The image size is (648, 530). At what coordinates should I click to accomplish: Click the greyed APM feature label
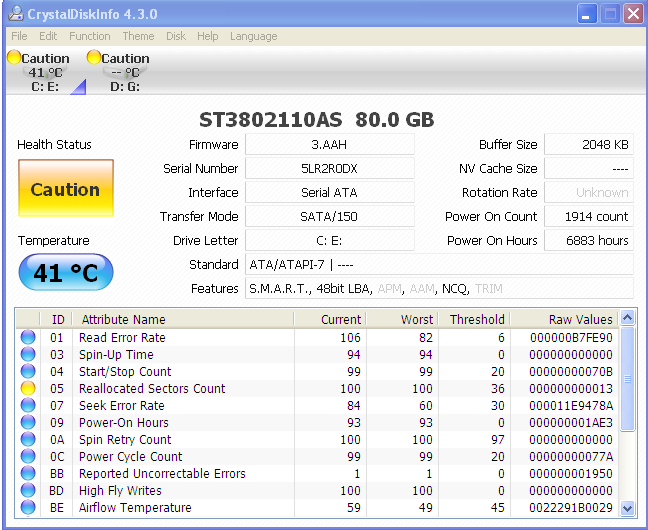(x=389, y=289)
